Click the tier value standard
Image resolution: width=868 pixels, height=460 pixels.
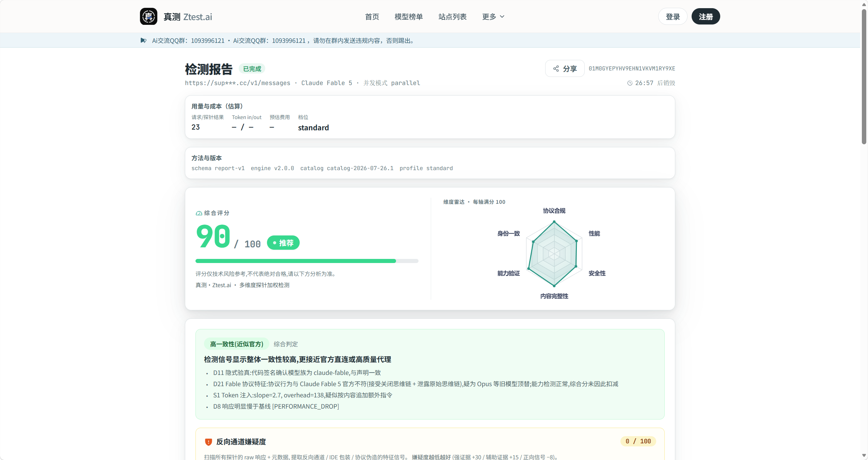pos(313,128)
